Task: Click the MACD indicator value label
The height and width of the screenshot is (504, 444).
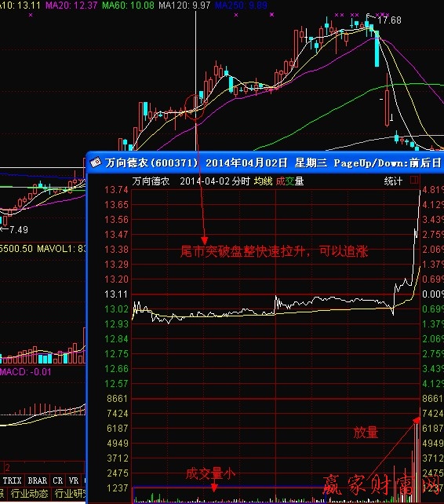Action: point(25,372)
